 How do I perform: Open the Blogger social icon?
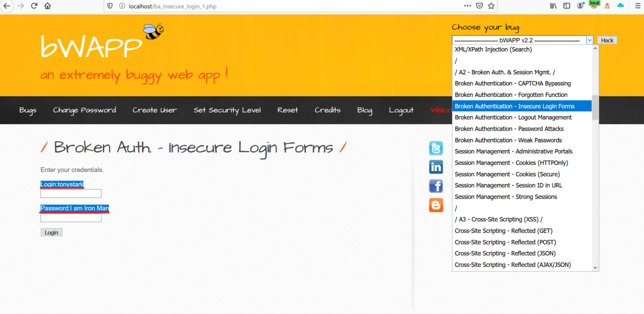point(436,205)
